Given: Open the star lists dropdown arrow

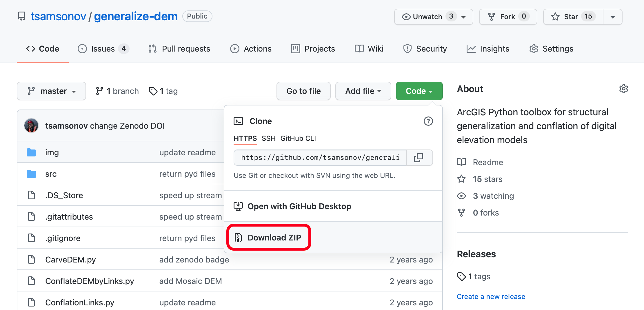Looking at the screenshot, I should pos(613,17).
